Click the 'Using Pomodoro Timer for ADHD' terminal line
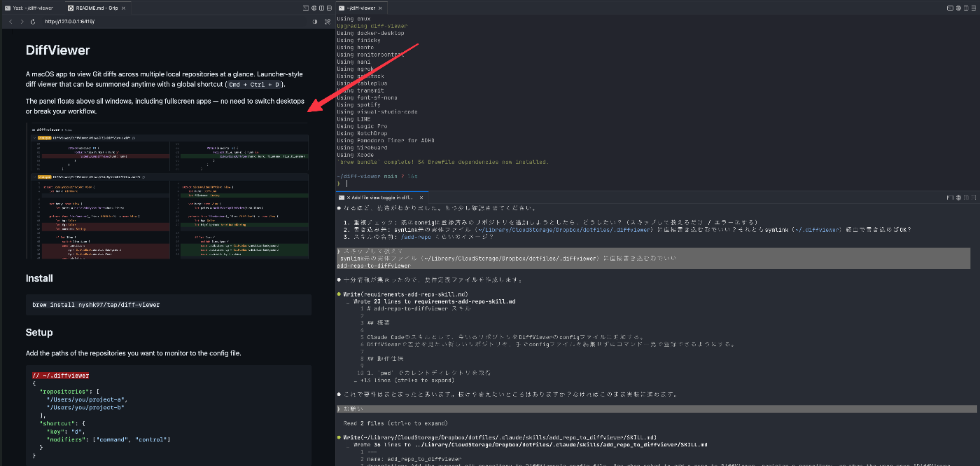 click(386, 141)
